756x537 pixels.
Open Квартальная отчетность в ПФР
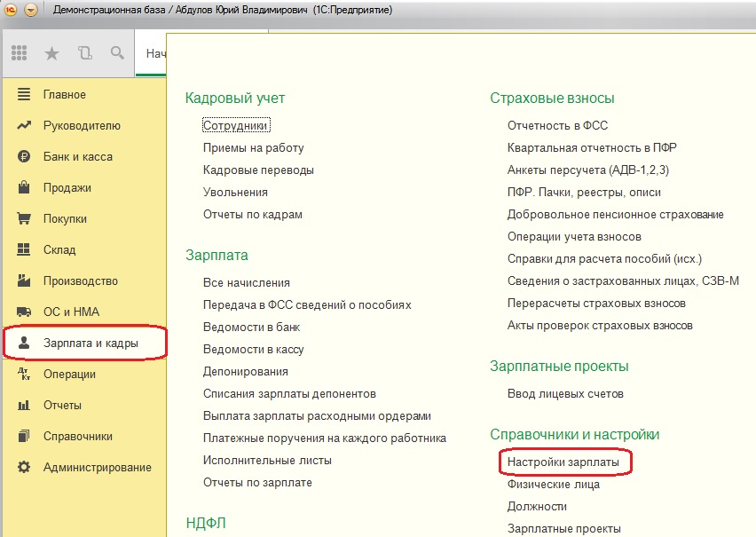tap(592, 147)
